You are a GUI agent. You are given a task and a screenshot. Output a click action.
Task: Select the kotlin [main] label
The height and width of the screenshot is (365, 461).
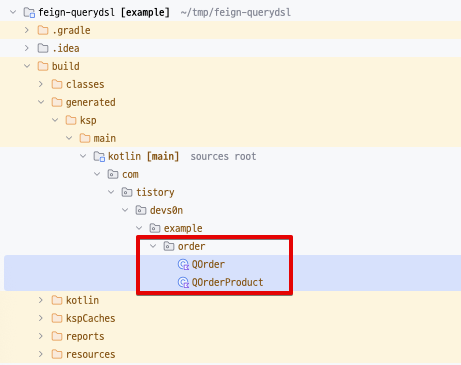(x=144, y=156)
